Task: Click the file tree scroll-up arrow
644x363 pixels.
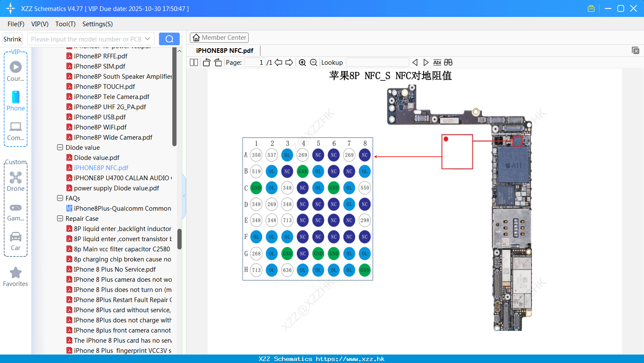Action: (x=179, y=51)
